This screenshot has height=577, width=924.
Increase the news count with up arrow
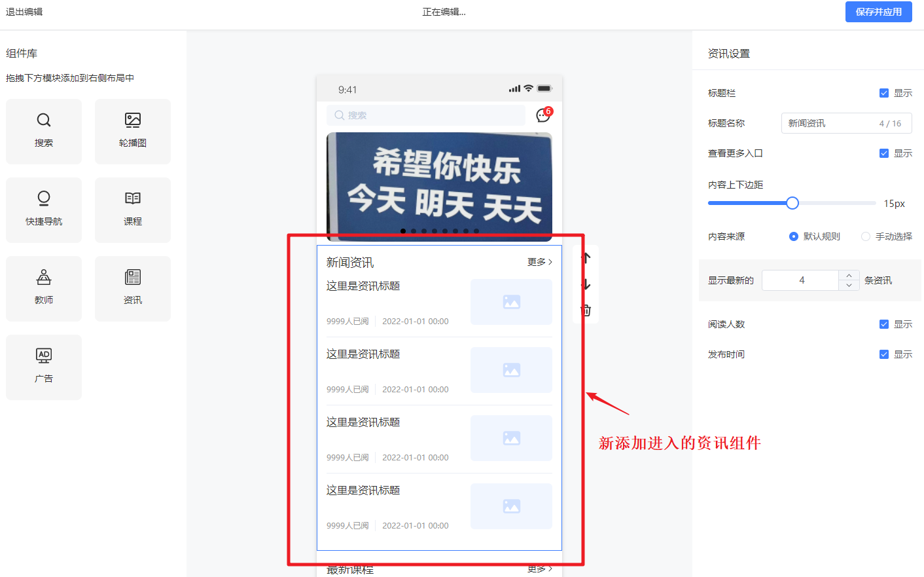pyautogui.click(x=849, y=275)
